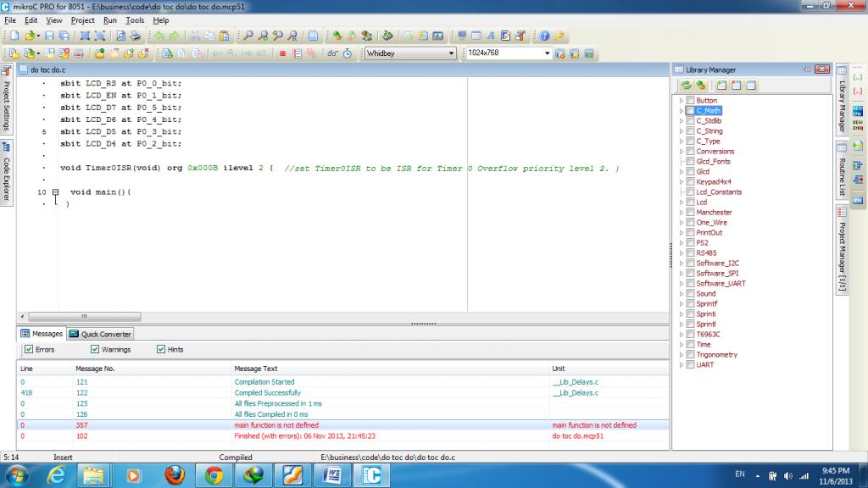Click the Save file icon in toolbar
This screenshot has width=868, height=488.
pyautogui.click(x=49, y=36)
